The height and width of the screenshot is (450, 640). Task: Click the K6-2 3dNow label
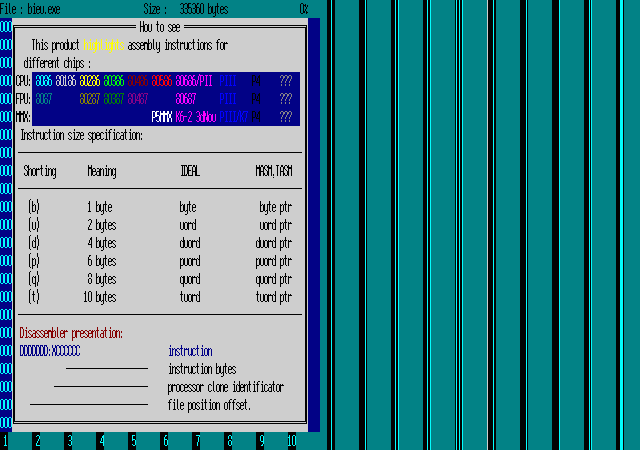click(195, 117)
